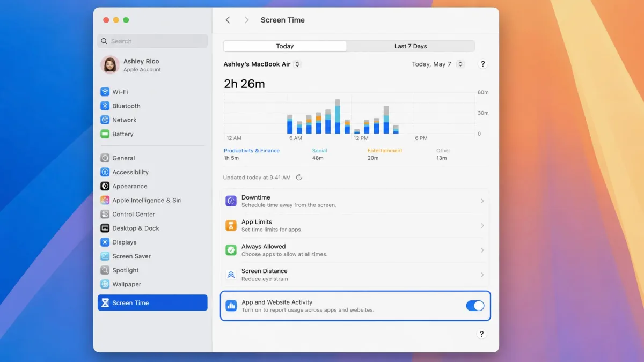
Task: Click 'Schedule time away from the screen.' text
Action: click(289, 205)
